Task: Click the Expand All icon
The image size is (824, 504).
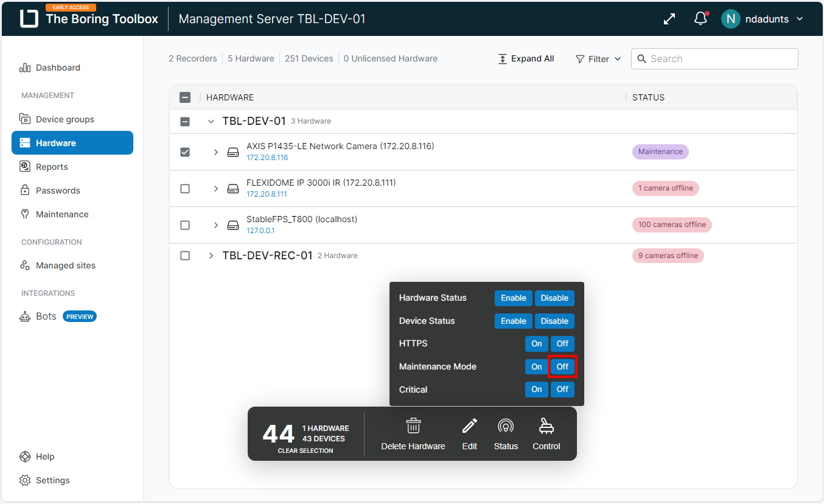Action: click(503, 59)
